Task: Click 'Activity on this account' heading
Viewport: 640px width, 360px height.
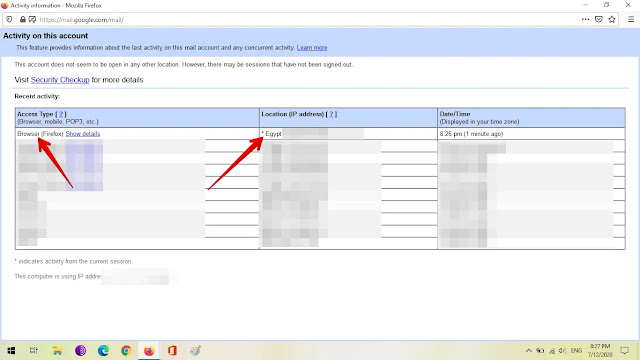Action: 46,36
